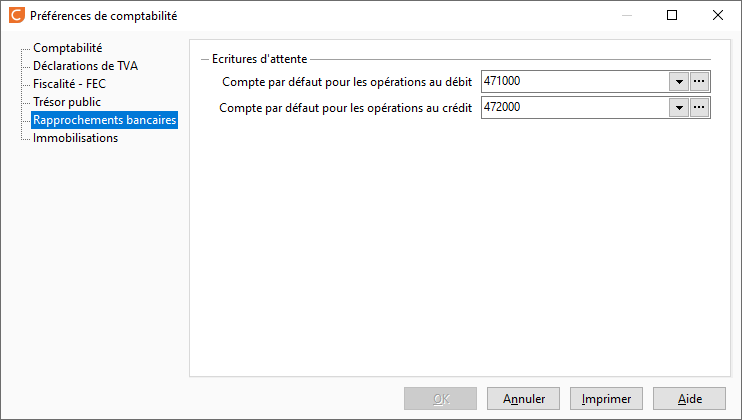Click the Annuler button

pyautogui.click(x=523, y=399)
